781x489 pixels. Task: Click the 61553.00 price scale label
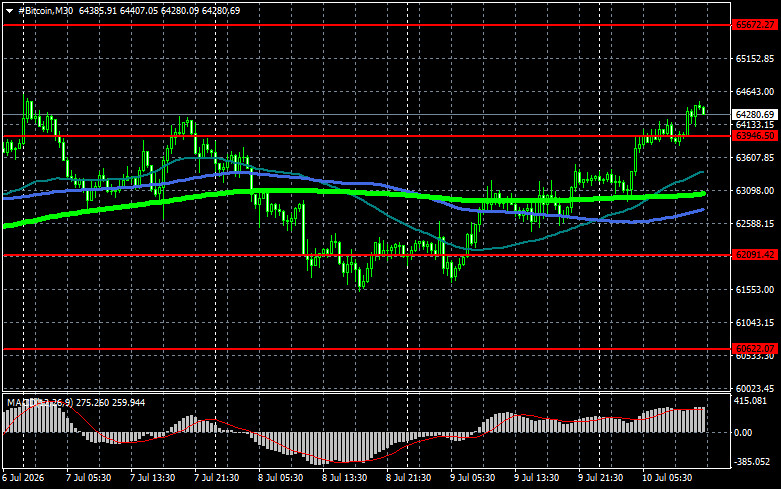[755, 289]
